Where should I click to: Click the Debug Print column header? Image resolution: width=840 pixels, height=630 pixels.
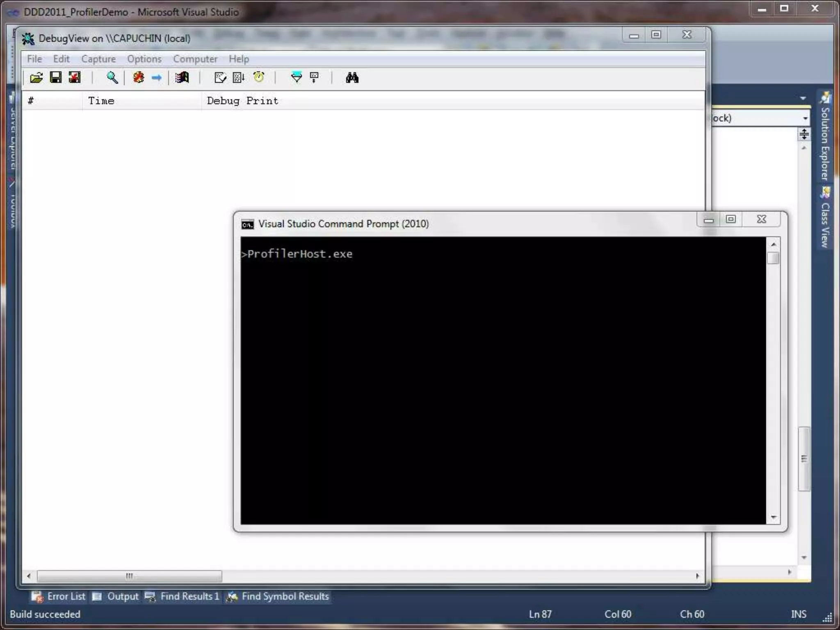click(242, 101)
